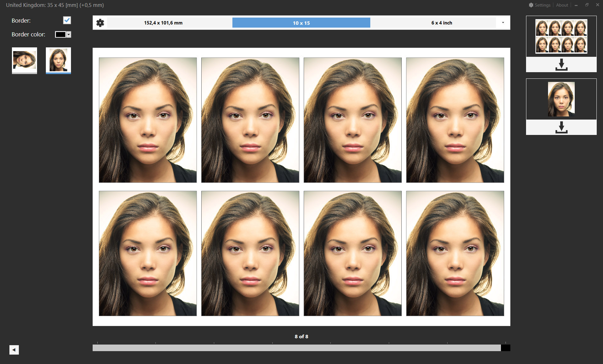This screenshot has height=364, width=603.
Task: Uncheck the Border checkbox
Action: click(x=67, y=20)
